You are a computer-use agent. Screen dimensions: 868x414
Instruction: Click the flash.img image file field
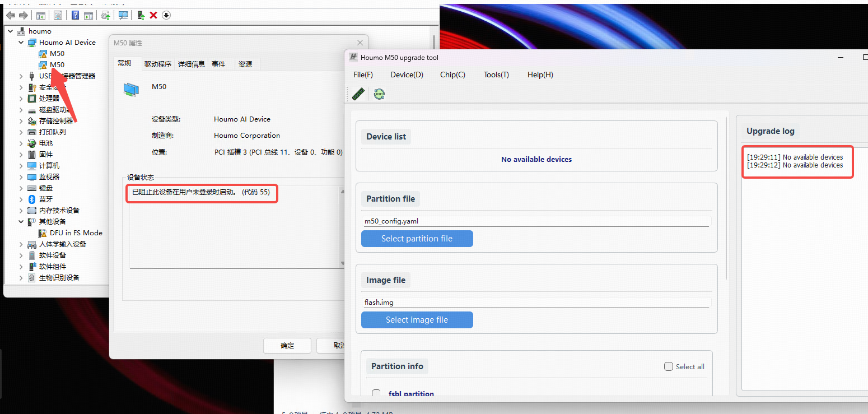coord(536,303)
